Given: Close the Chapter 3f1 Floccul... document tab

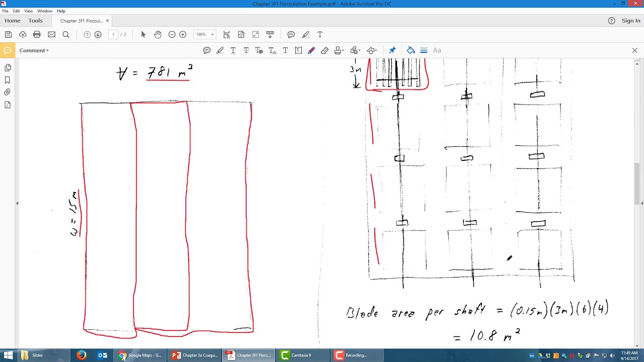Looking at the screenshot, I should (x=107, y=21).
